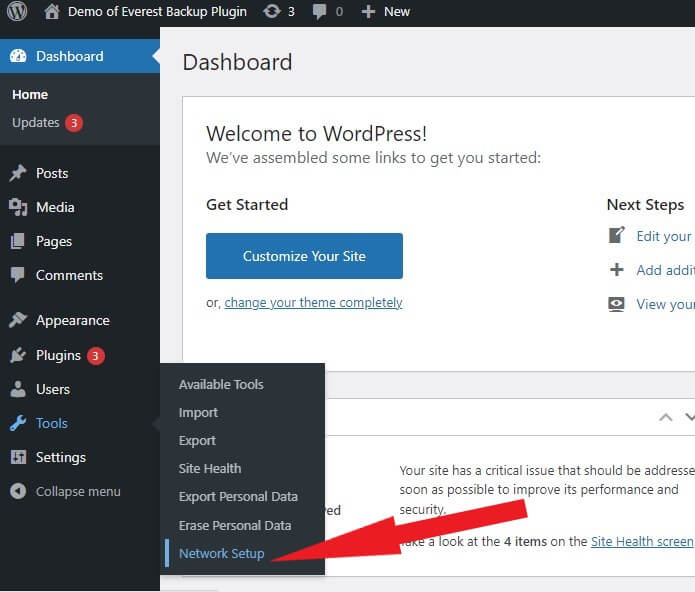Click the view screen icon under Next Steps

tap(616, 304)
